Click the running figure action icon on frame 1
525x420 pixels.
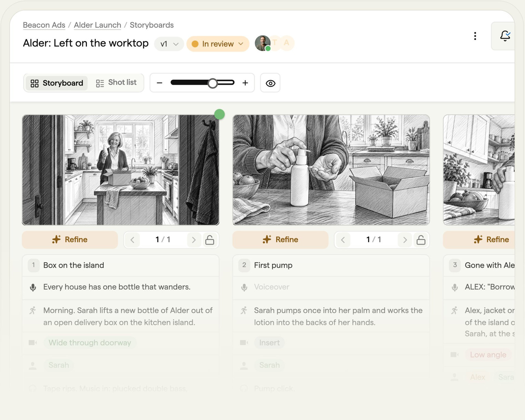[x=33, y=311]
